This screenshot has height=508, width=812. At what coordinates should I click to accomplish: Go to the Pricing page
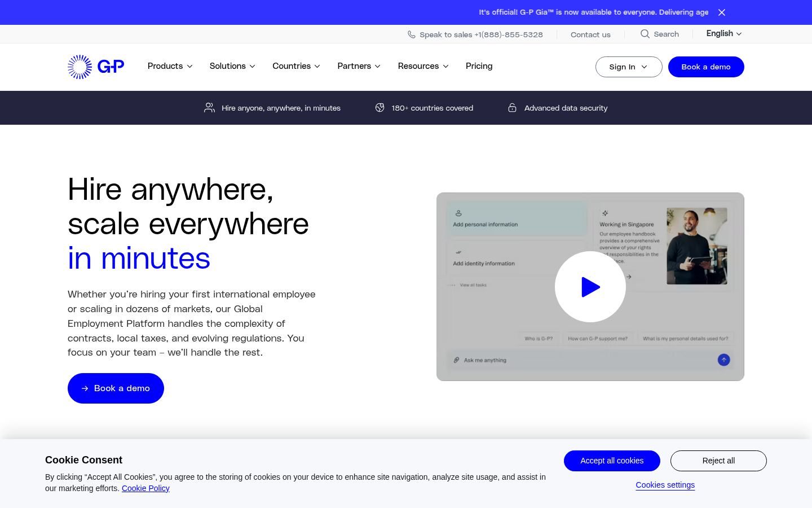click(479, 66)
